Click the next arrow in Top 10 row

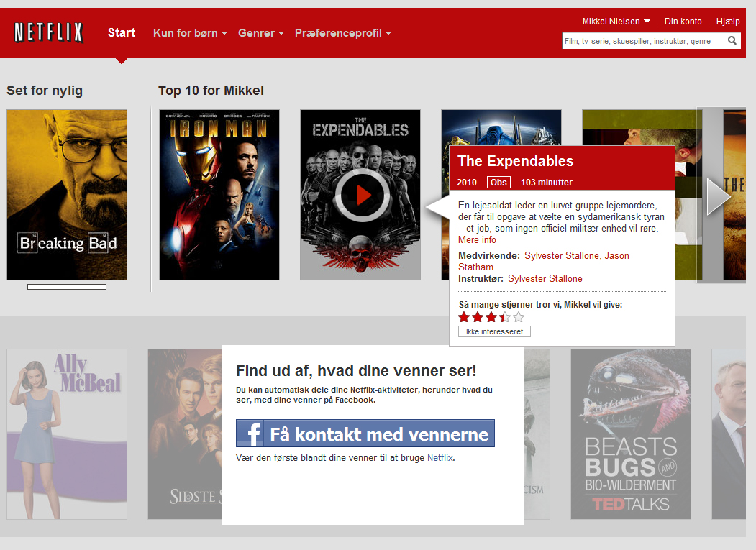tap(719, 196)
